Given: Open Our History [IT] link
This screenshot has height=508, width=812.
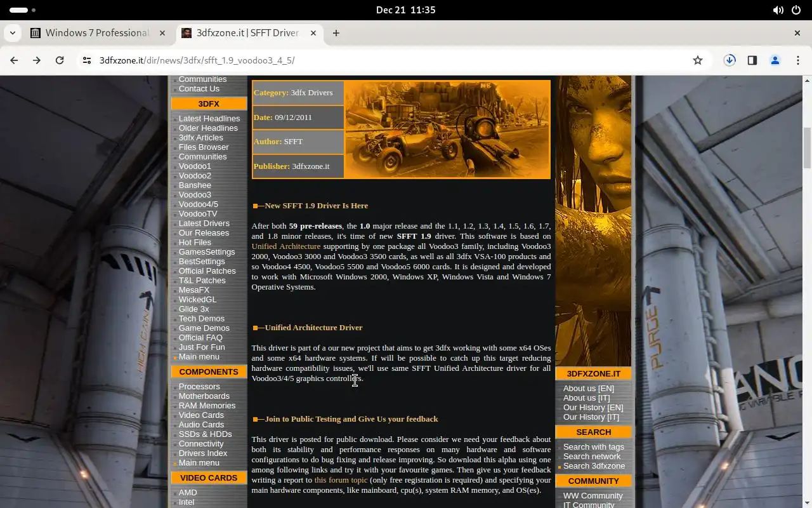Looking at the screenshot, I should (591, 417).
